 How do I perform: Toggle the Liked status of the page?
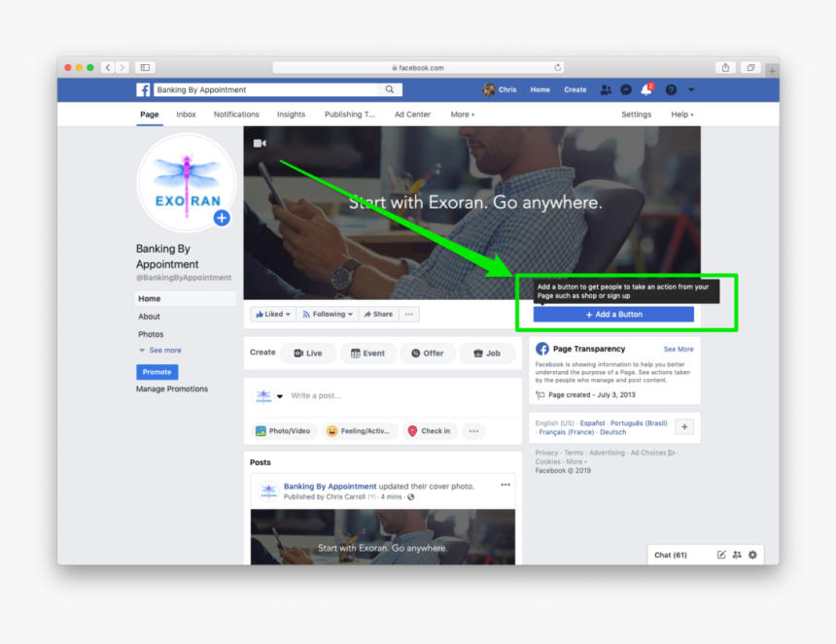coord(272,314)
